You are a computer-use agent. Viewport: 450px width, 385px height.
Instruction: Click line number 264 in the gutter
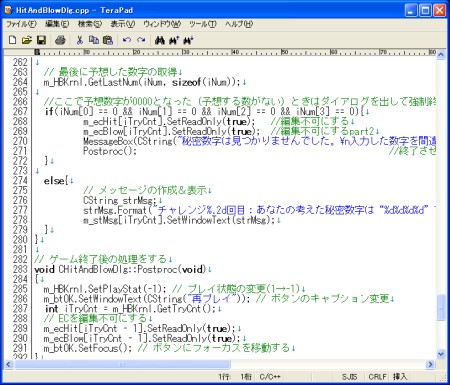click(x=20, y=82)
